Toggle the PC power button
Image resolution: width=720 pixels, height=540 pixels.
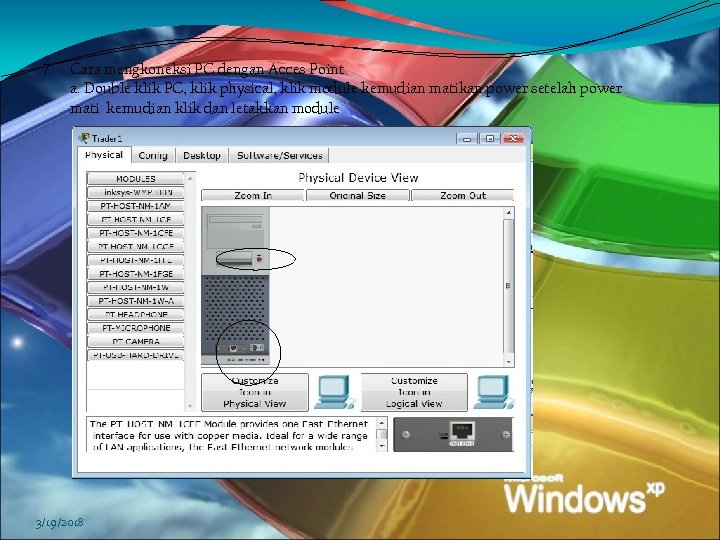click(259, 259)
